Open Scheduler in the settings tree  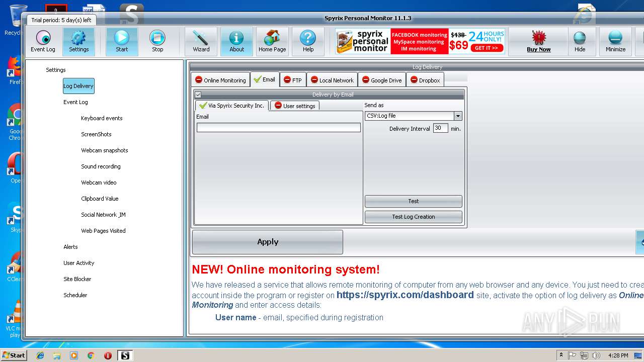75,295
